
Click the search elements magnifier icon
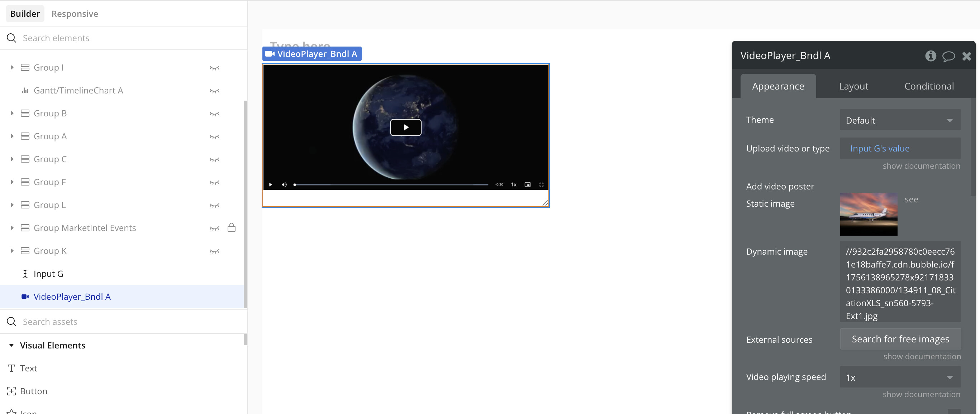(11, 38)
